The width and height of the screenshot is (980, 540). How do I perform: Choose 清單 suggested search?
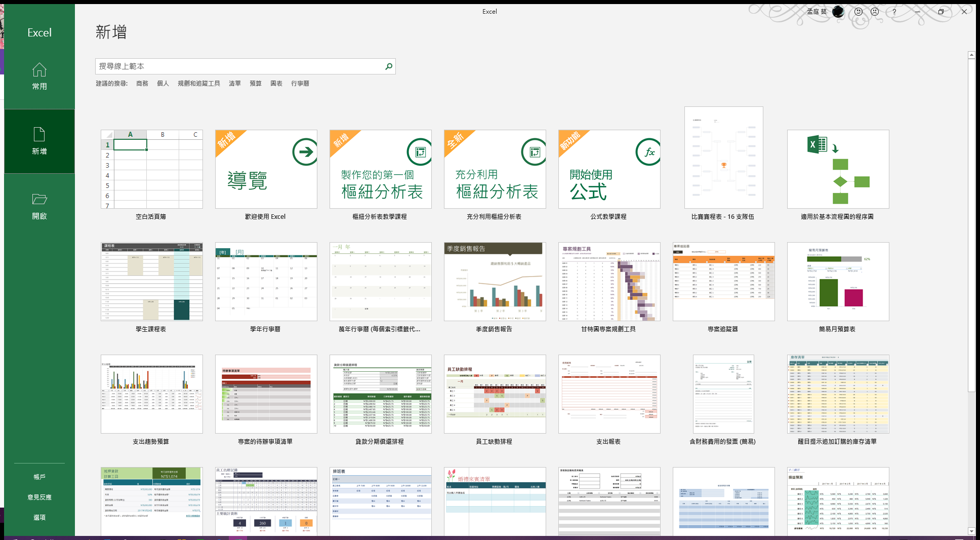point(235,84)
